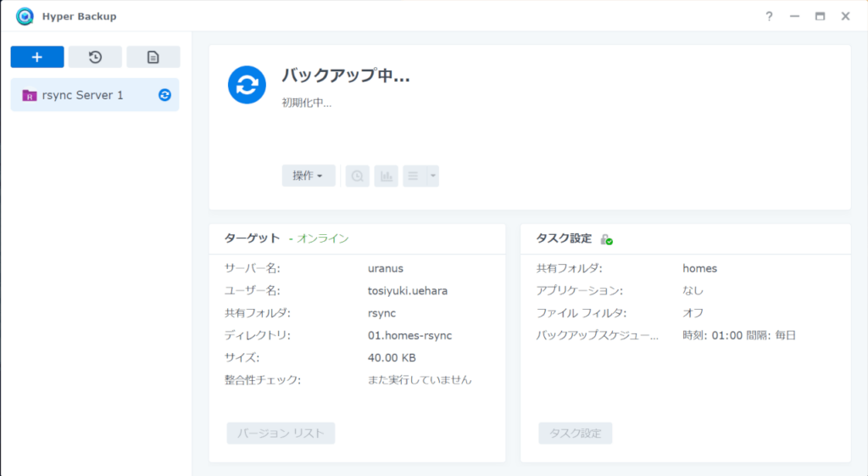Open the version explorer clock icon
Screen dimensions: 868x476
click(358, 176)
